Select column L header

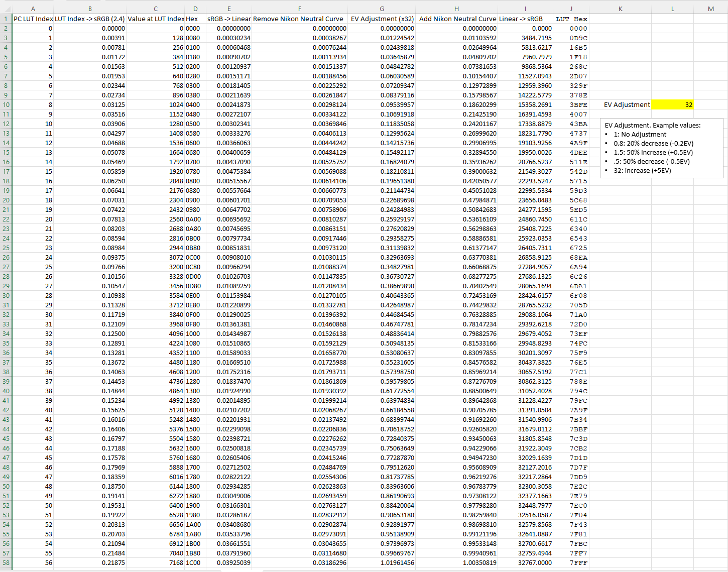coord(672,9)
